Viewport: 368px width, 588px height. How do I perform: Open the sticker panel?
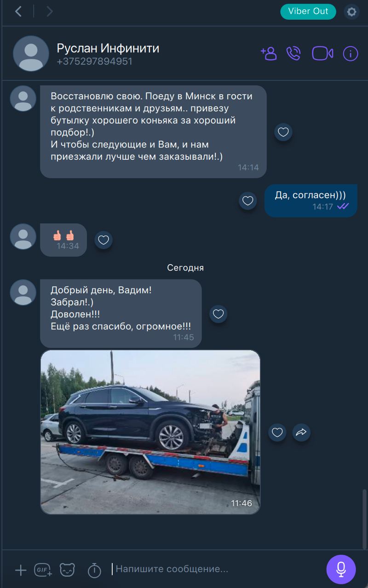[x=67, y=570]
